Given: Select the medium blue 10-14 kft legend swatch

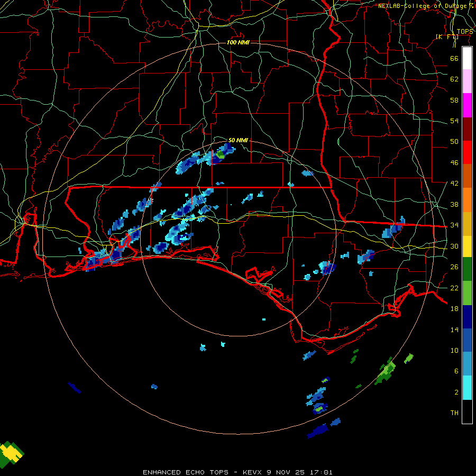Looking at the screenshot, I should click(467, 340).
